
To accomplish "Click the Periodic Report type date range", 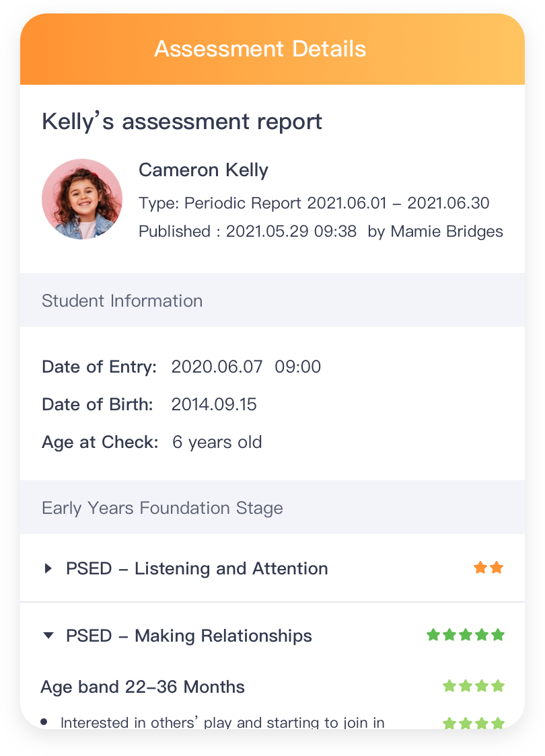I will 398,203.
